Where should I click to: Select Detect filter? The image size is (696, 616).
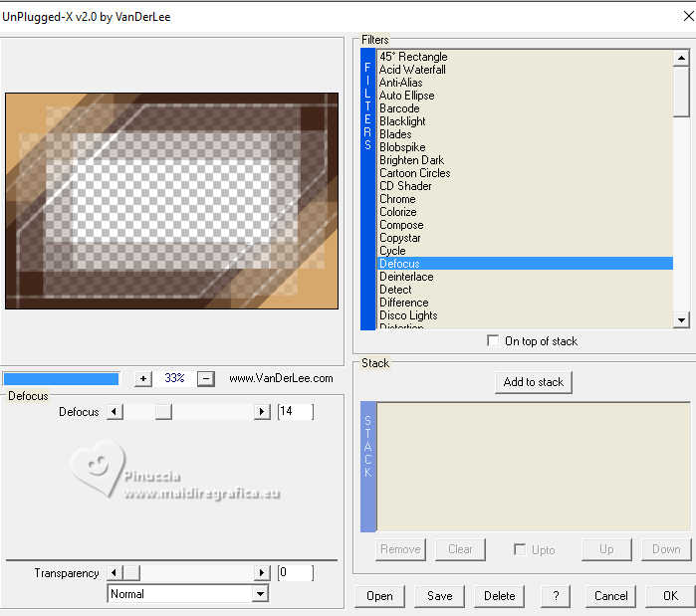point(525,290)
